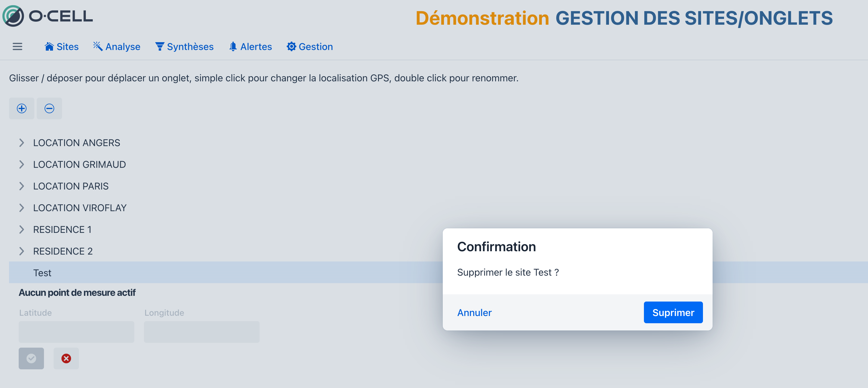Click Suprimer to confirm deletion
Viewport: 868px width, 388px height.
[x=673, y=312]
